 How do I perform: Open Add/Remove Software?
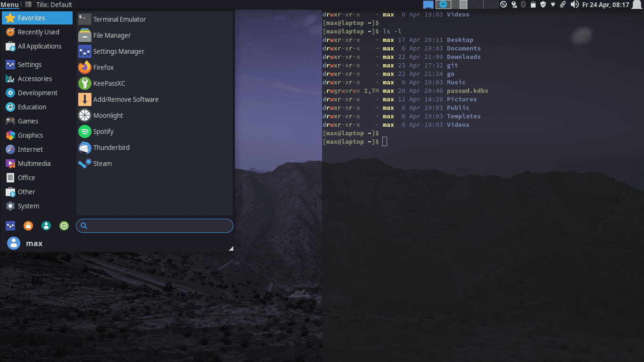click(155, 99)
